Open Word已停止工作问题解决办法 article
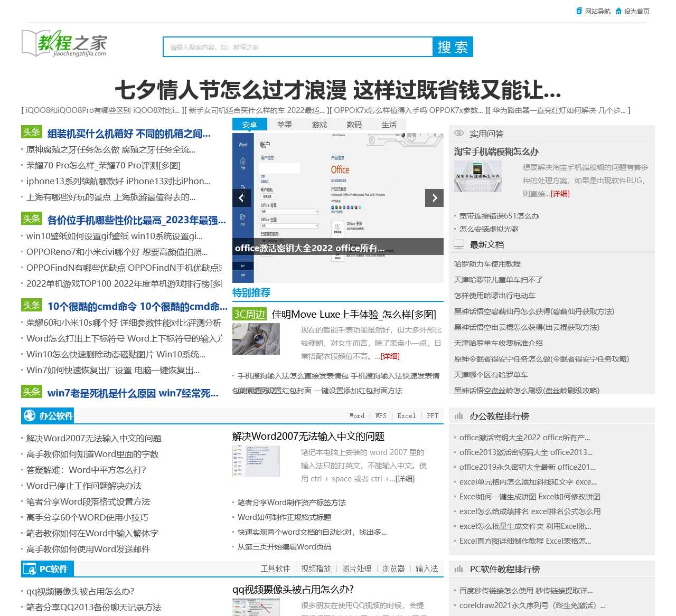676x616 pixels. 84,486
